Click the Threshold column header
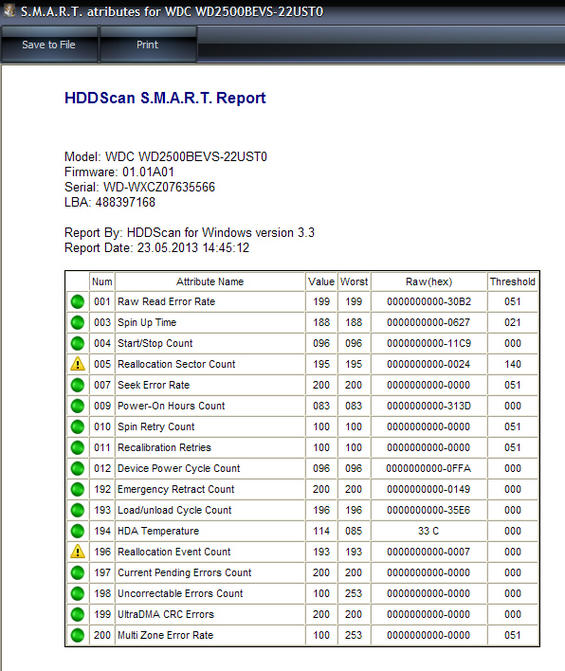Screen dimensions: 565x671 tap(512, 282)
